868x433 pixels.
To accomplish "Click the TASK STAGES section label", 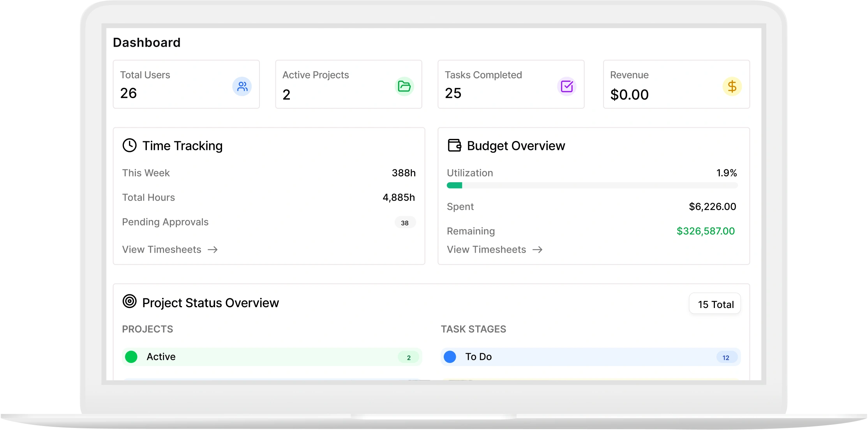I will click(473, 329).
